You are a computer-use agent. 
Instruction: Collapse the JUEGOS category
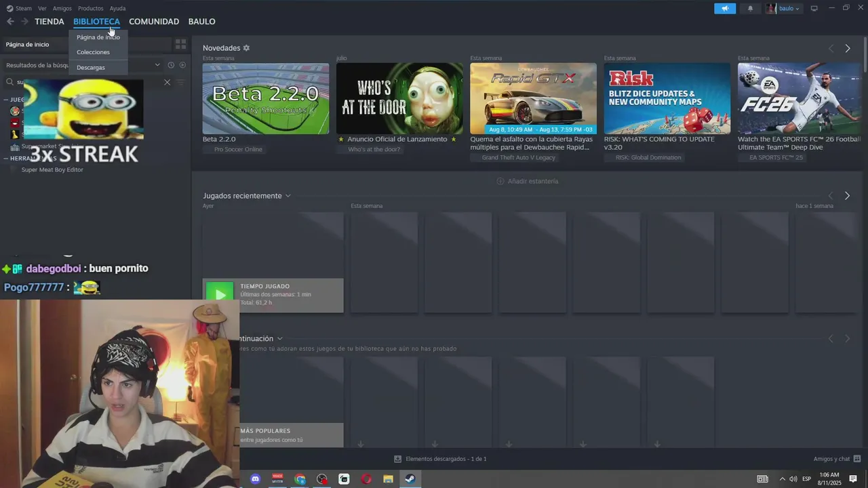(x=5, y=100)
